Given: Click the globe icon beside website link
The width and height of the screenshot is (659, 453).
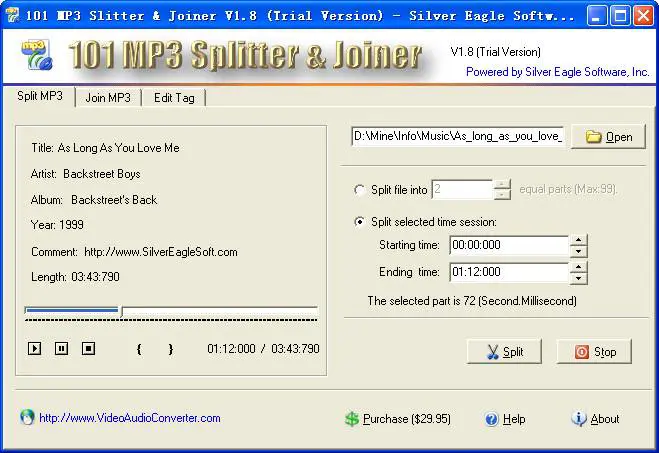Looking at the screenshot, I should [27, 417].
